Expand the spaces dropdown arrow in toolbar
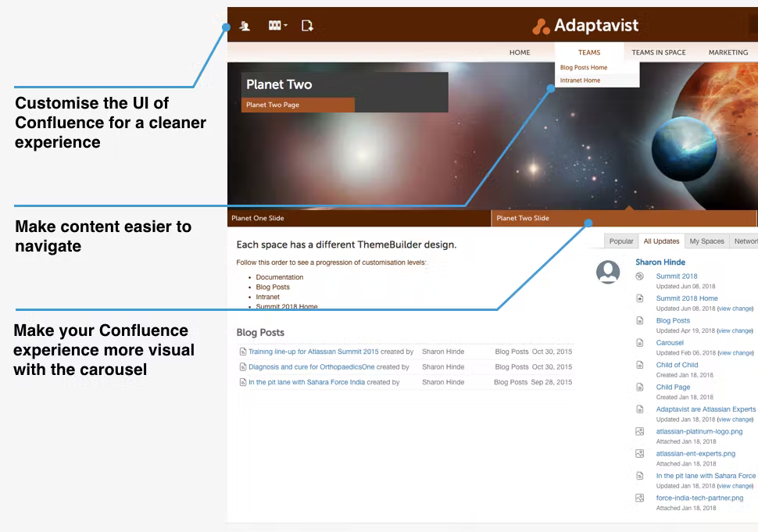The height and width of the screenshot is (532, 758). [x=284, y=26]
